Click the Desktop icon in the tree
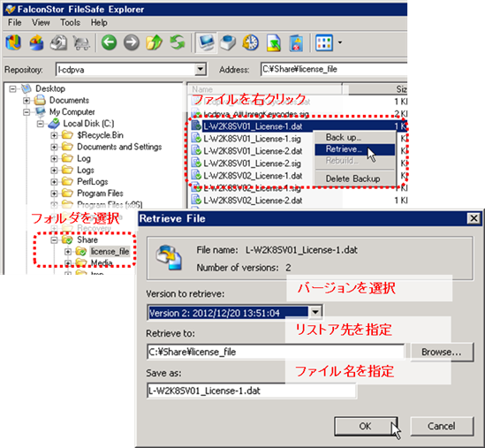Viewport: 485px width, 448px height. (27, 88)
